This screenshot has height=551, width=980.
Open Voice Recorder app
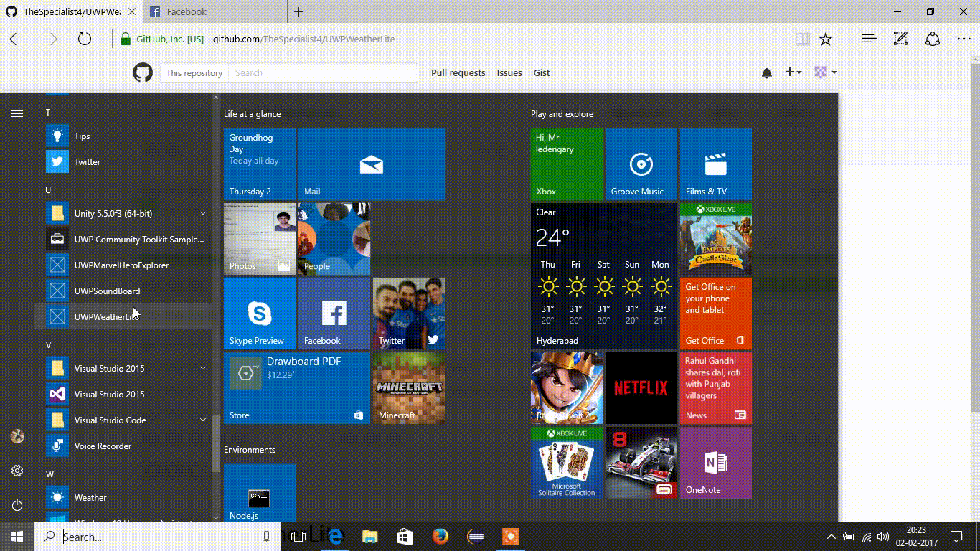click(123, 446)
